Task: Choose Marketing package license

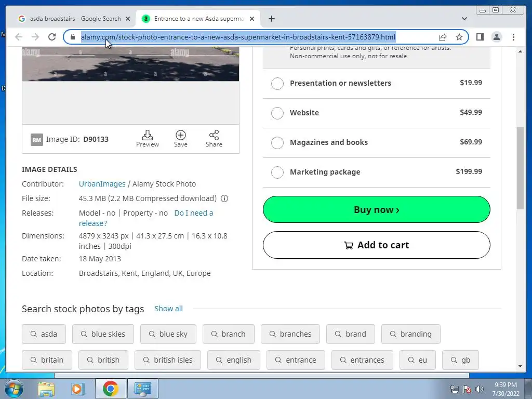Action: pos(277,172)
